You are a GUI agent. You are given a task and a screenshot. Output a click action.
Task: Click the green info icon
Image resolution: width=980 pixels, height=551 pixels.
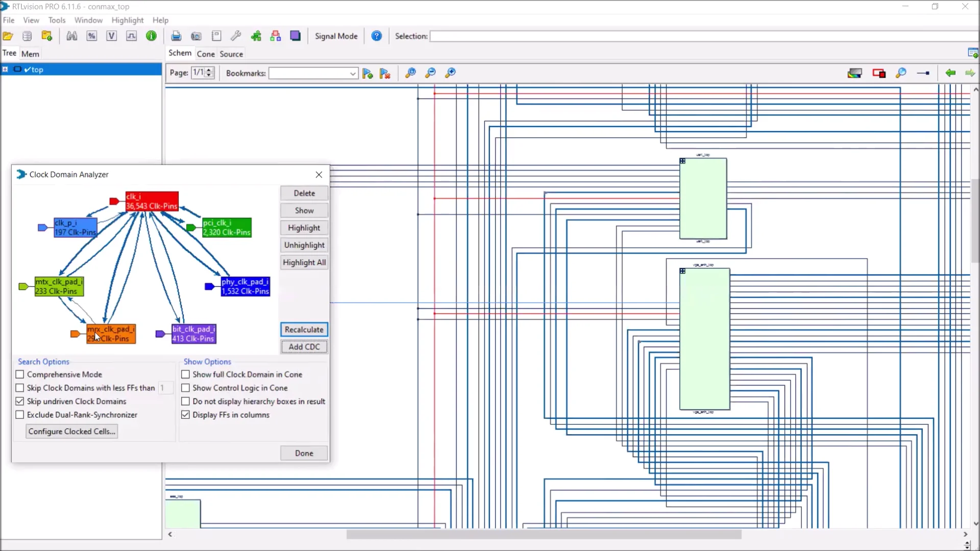151,36
